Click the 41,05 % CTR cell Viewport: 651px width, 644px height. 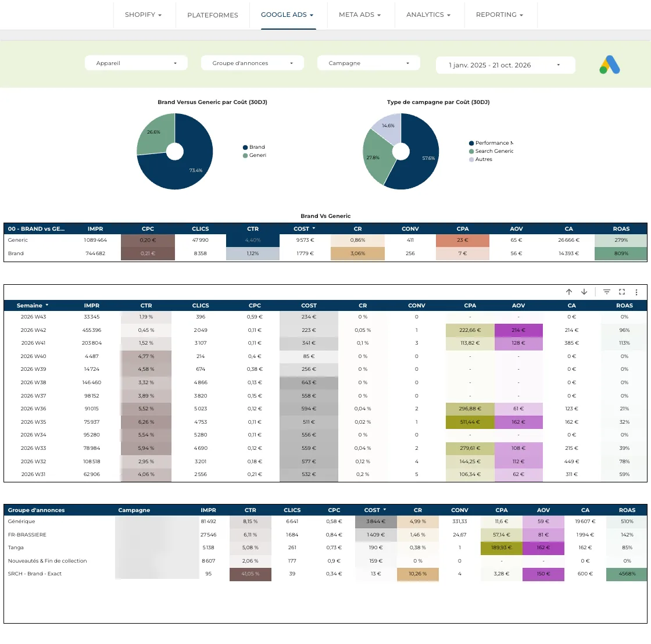click(251, 574)
